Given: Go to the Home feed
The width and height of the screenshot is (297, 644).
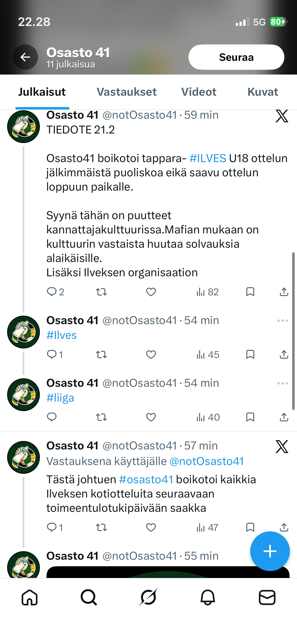Looking at the screenshot, I should click(x=30, y=597).
